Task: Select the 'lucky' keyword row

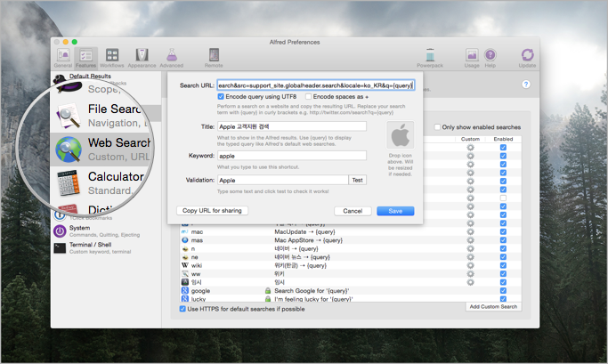Action: pos(351,299)
